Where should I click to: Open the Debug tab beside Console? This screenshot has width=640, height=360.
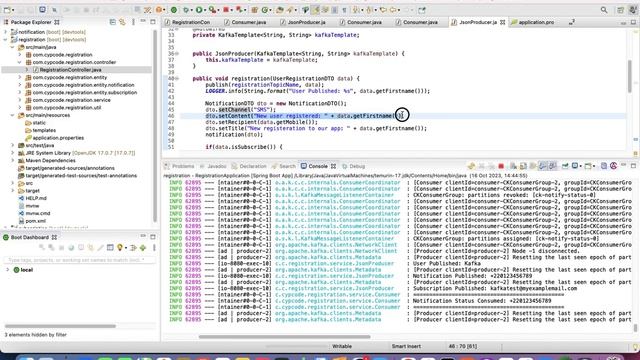pos(353,166)
